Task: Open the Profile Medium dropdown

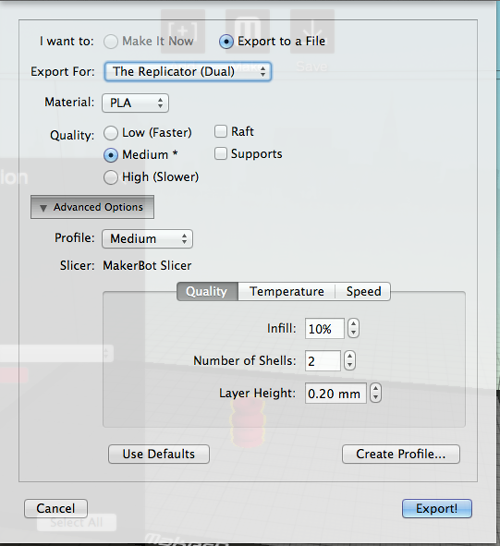Action: [x=147, y=239]
